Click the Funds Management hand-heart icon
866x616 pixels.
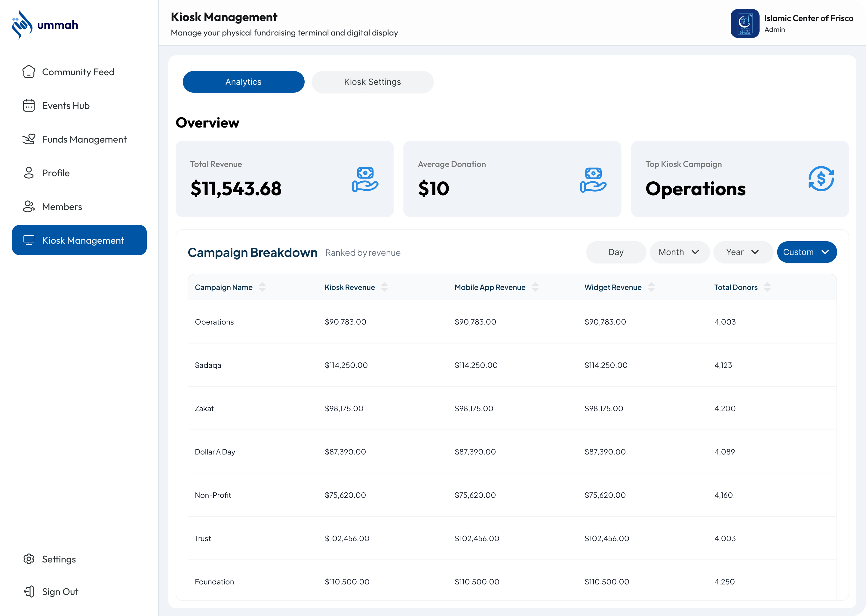point(29,139)
